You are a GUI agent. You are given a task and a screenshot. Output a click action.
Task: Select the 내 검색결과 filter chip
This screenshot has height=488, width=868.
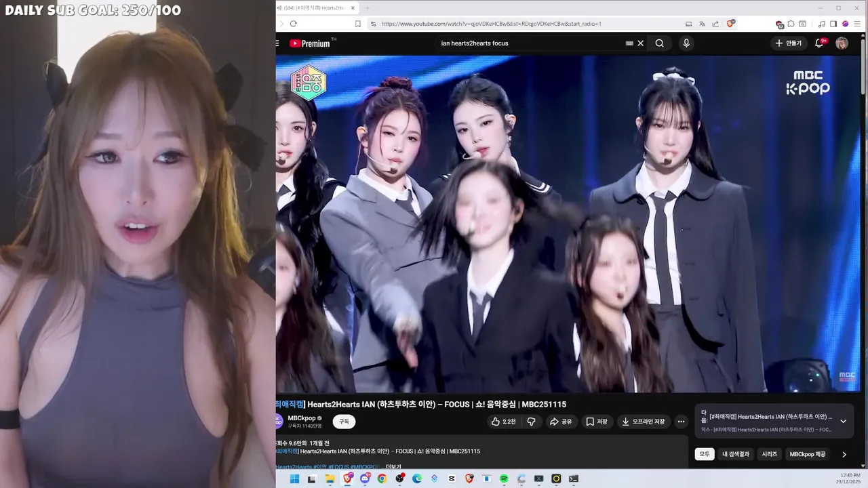pos(736,454)
